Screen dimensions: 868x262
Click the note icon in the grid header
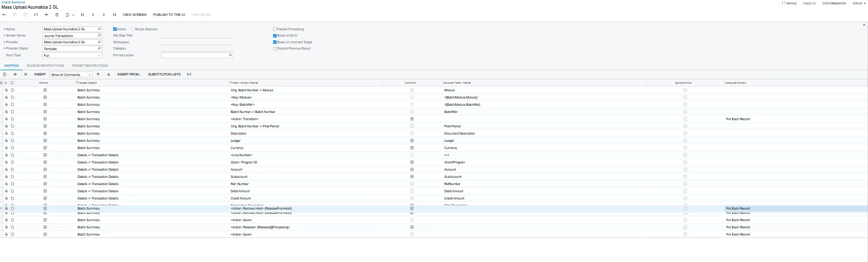pyautogui.click(x=12, y=83)
